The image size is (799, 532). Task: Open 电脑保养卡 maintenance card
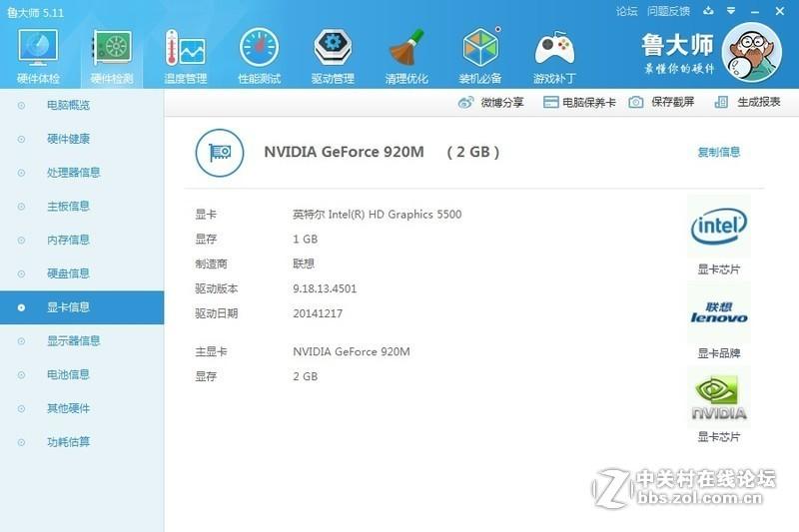click(579, 103)
